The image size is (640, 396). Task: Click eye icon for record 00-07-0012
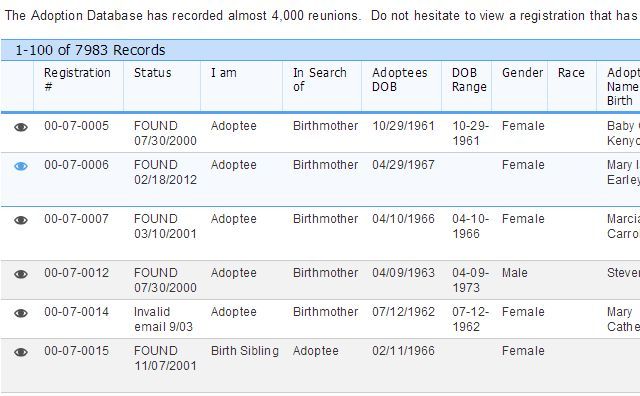point(21,274)
